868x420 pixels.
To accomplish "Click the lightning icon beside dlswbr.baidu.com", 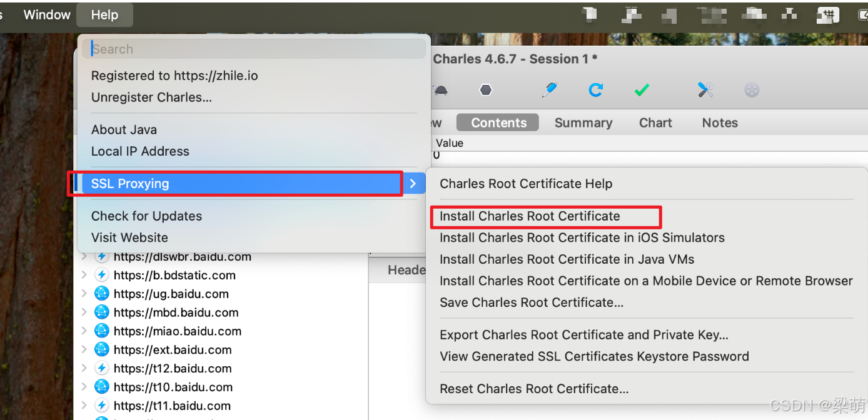I will point(101,256).
